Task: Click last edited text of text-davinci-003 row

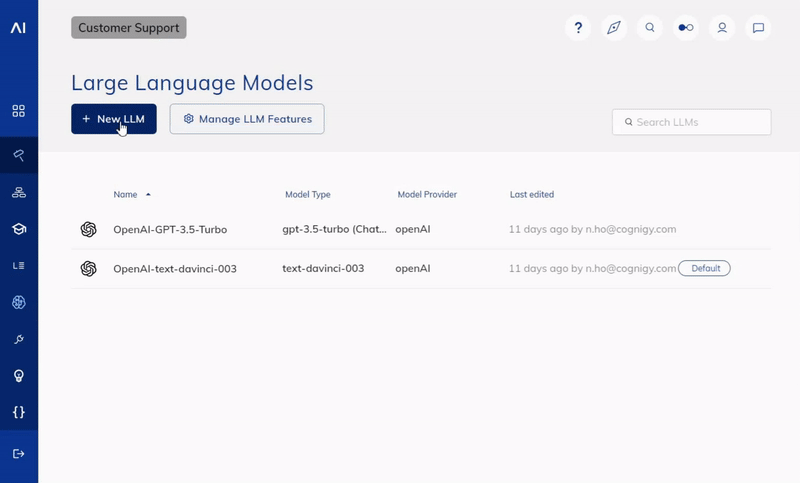Action: (592, 268)
